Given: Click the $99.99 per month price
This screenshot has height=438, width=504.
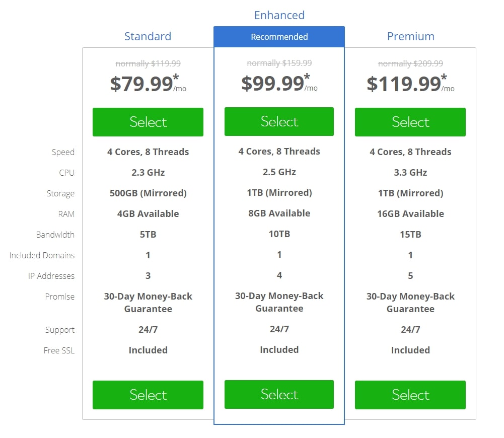Looking at the screenshot, I should (x=279, y=83).
